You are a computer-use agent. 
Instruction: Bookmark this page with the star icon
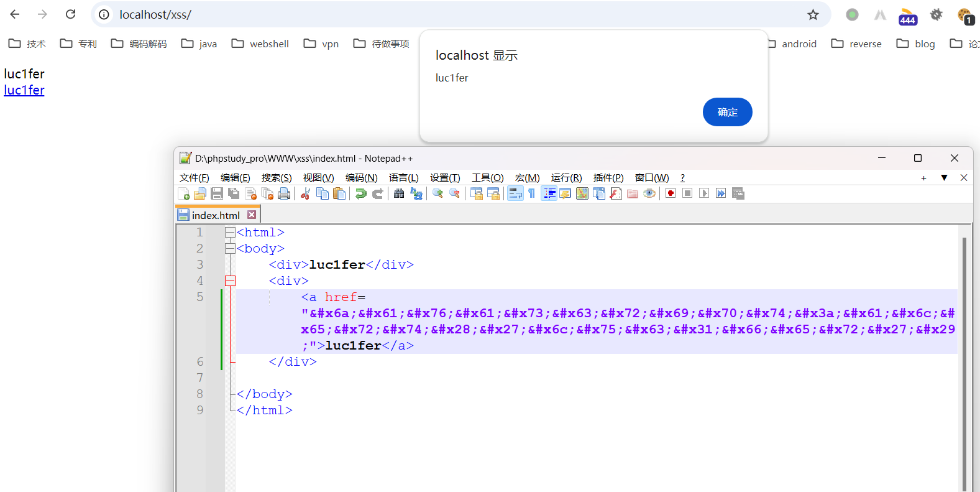click(813, 14)
